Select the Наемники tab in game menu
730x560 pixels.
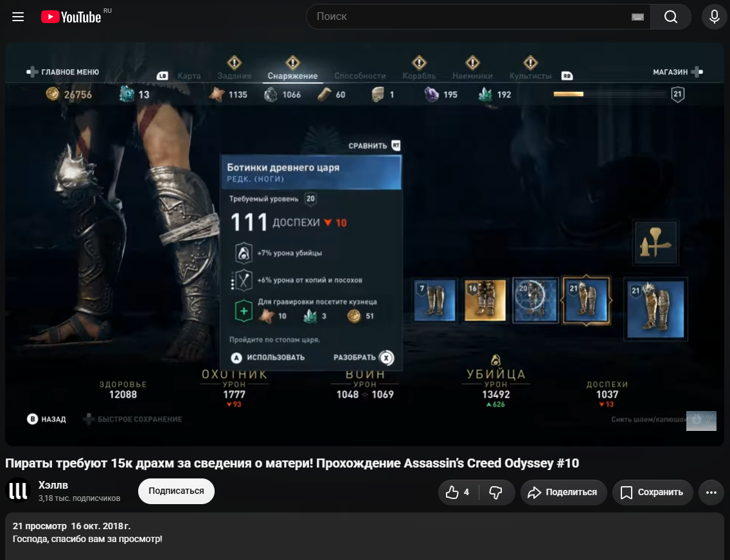[472, 76]
